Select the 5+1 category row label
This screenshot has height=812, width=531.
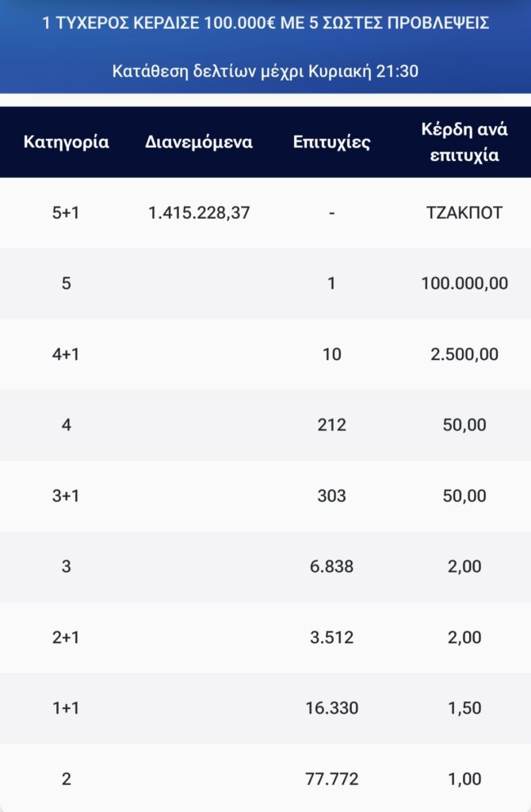[66, 213]
